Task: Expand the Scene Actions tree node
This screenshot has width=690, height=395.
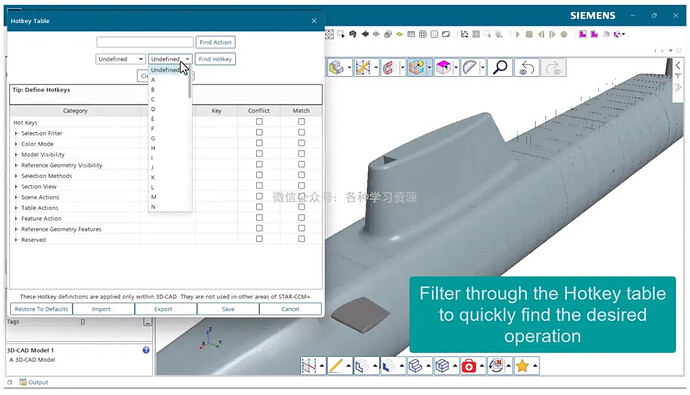Action: point(16,197)
